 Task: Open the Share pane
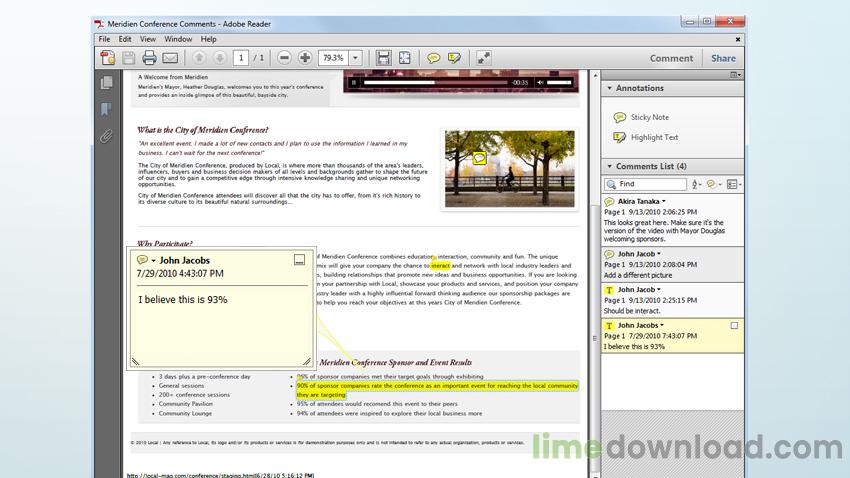point(723,58)
